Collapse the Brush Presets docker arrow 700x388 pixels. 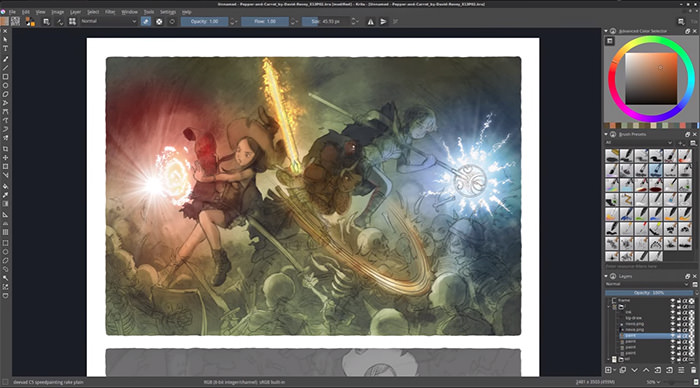pos(606,134)
